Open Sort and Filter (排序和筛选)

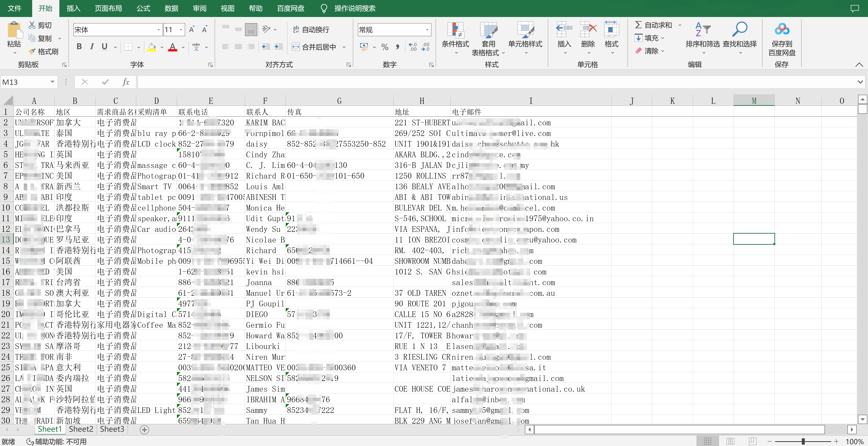(703, 38)
